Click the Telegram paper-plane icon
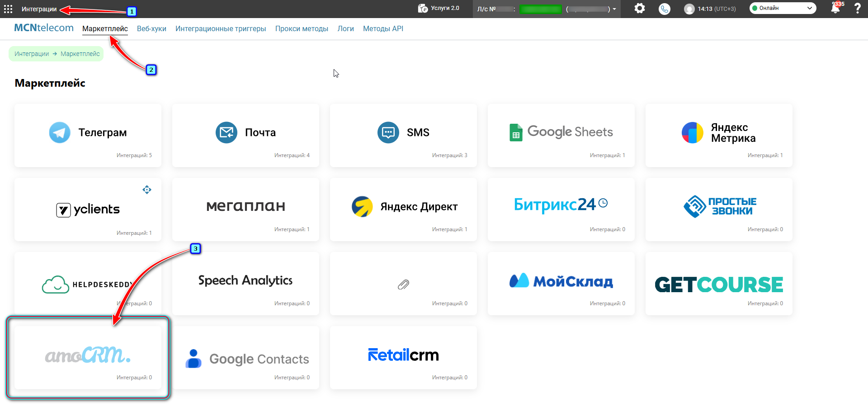868x415 pixels. coord(60,133)
